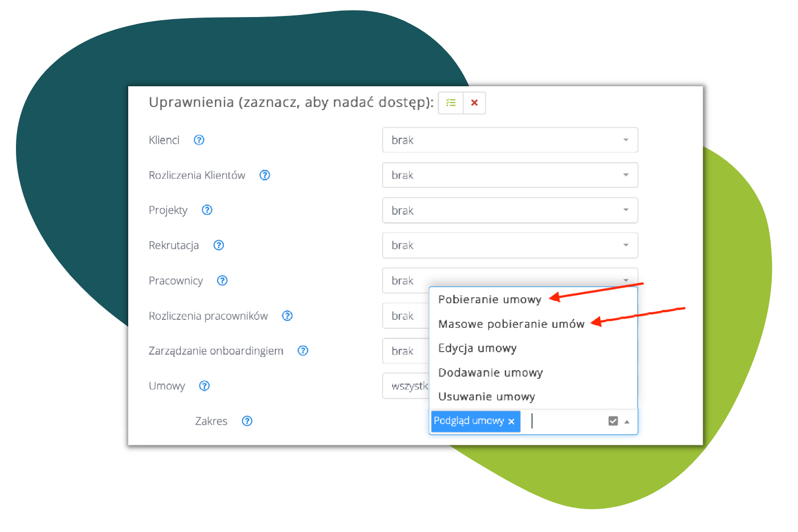798x532 pixels.
Task: Click help icon beside Rozliczenia Klientów
Action: pos(264,175)
